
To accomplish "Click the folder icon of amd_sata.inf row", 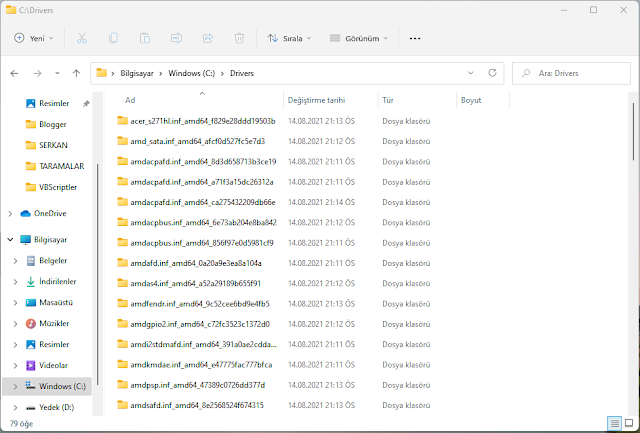I will [x=122, y=141].
